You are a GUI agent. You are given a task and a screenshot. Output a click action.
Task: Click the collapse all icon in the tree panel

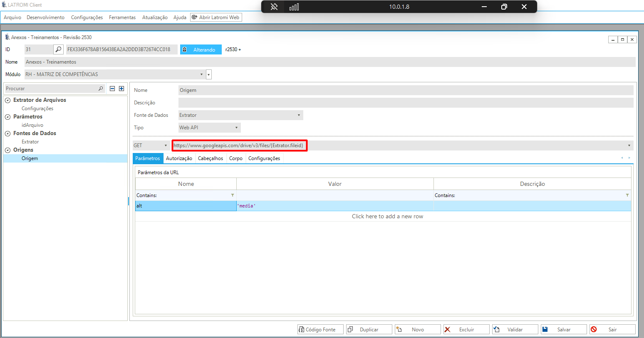112,89
